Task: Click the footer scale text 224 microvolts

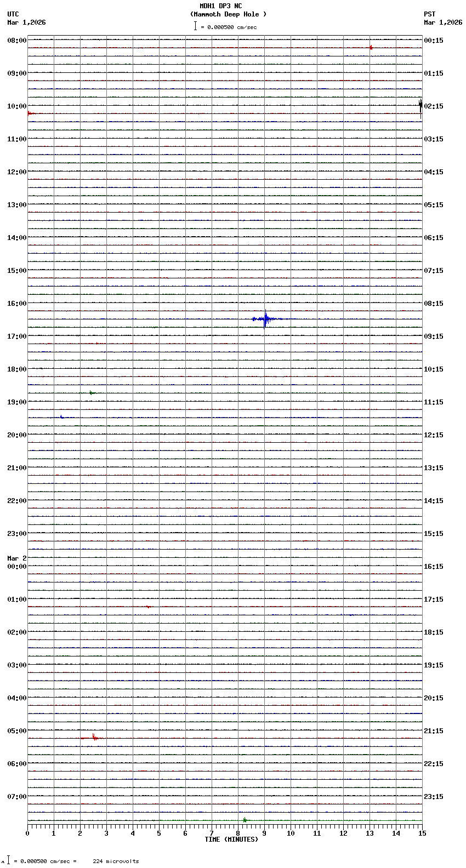Action: (x=116, y=861)
